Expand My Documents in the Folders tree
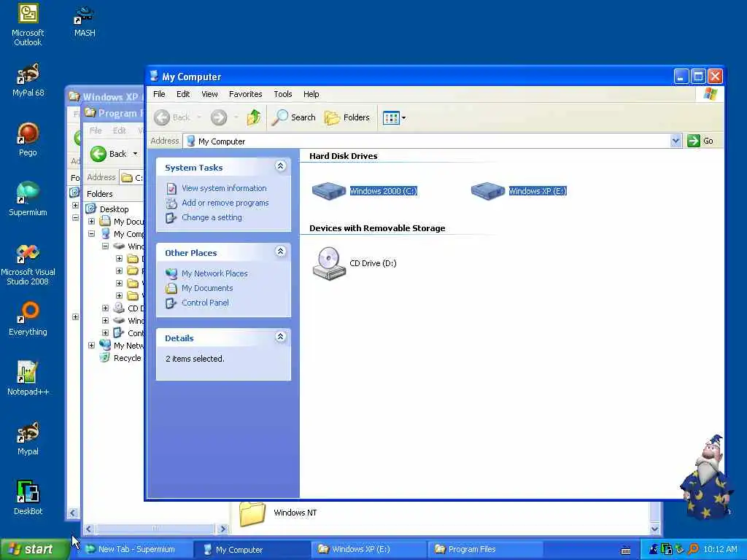The image size is (747, 560). (x=91, y=222)
